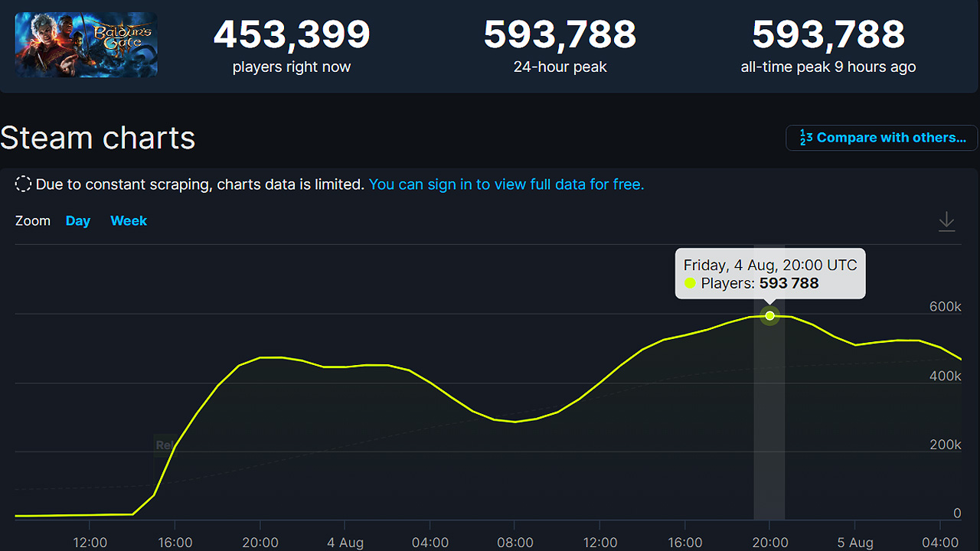Click the Zoom label beside Day and Week
Viewport: 980px width, 551px height.
[32, 220]
